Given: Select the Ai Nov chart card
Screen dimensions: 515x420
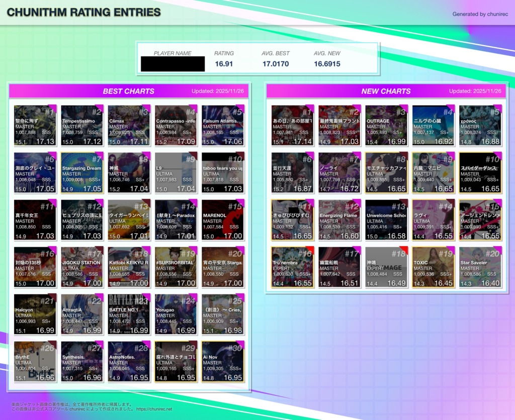Looking at the screenshot, I should click(x=223, y=362).
